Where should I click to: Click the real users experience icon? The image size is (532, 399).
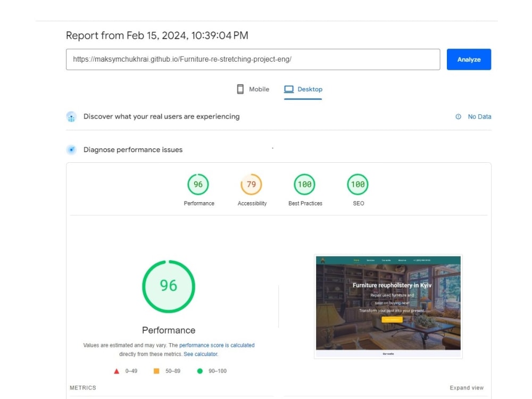71,117
